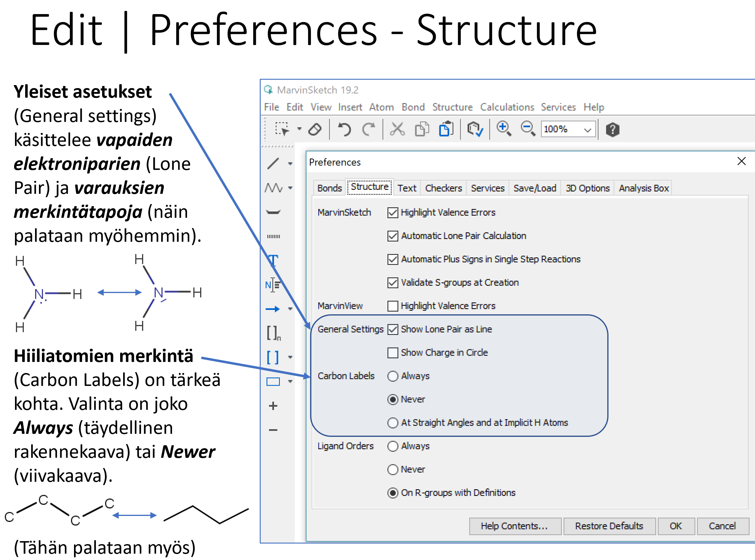Click the Paste clipboard icon
Screen dimensions: 755x560
[446, 129]
